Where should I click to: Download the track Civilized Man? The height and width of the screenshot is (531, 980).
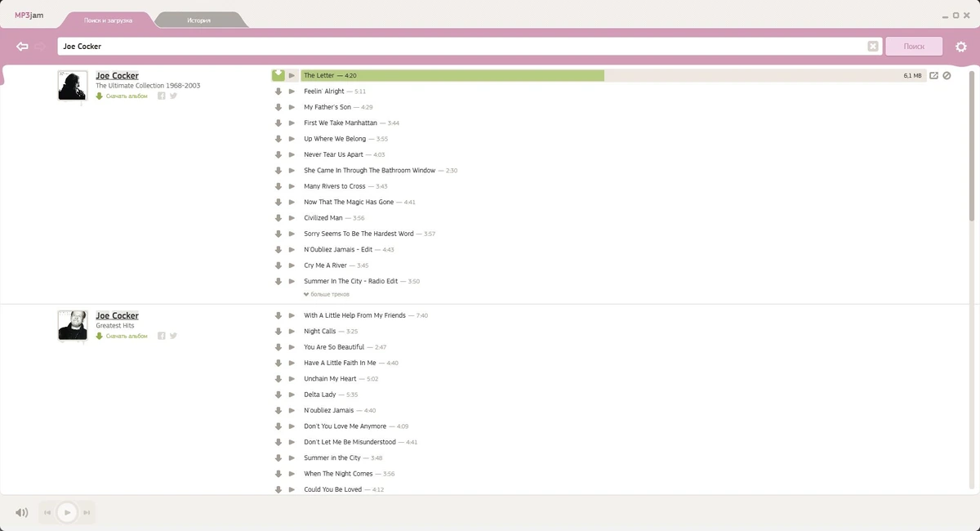(x=278, y=218)
